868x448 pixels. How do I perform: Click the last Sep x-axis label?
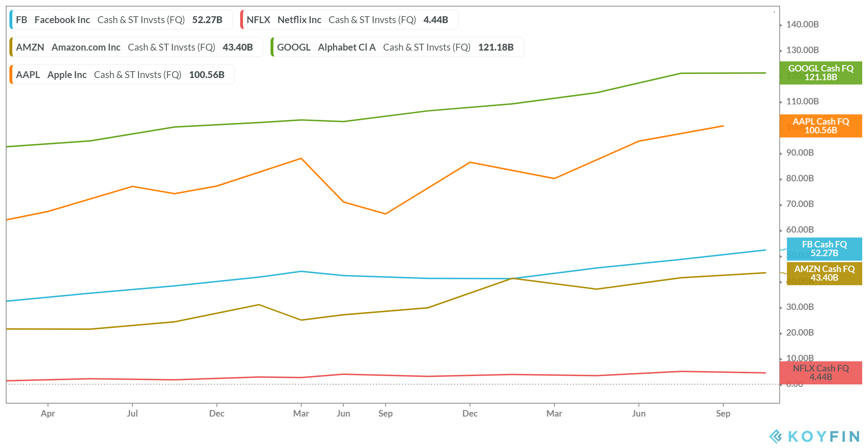[x=723, y=414]
